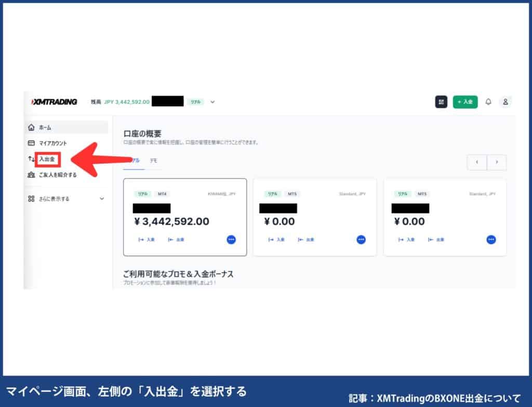
Task: Select the ご友人を紹介する gift icon
Action: click(32, 175)
